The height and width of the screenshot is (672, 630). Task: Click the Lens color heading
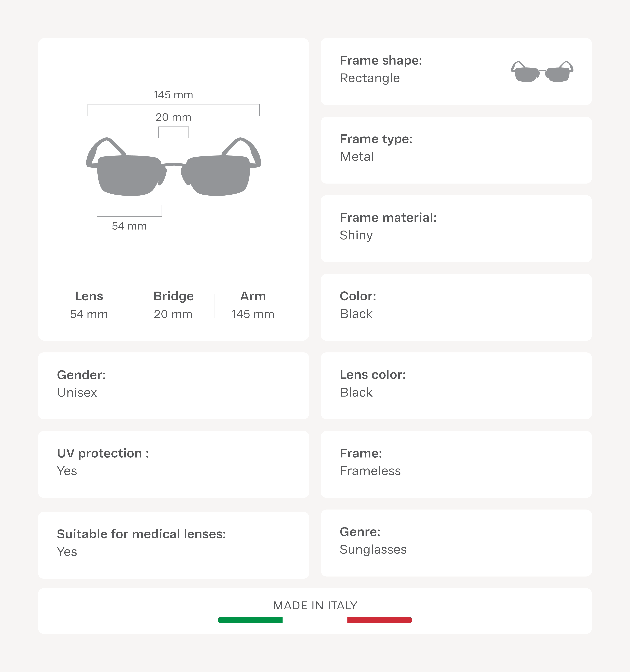click(373, 375)
